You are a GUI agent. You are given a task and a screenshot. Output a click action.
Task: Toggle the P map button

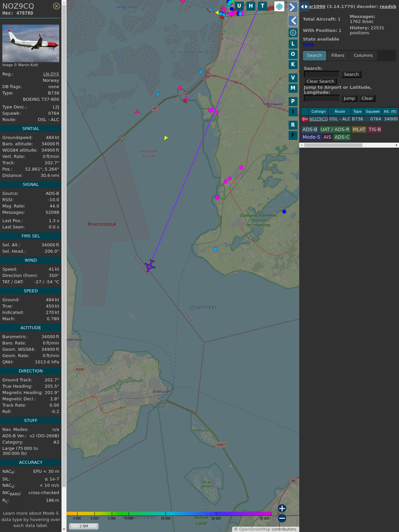point(293,101)
